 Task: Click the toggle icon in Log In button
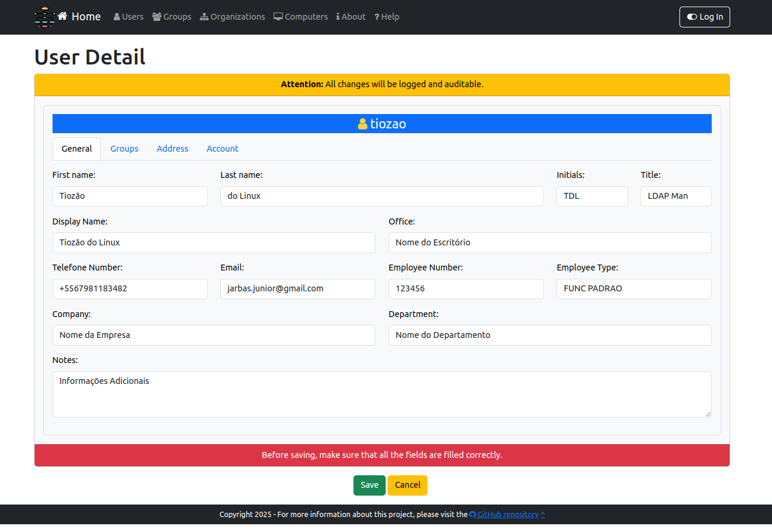click(692, 17)
